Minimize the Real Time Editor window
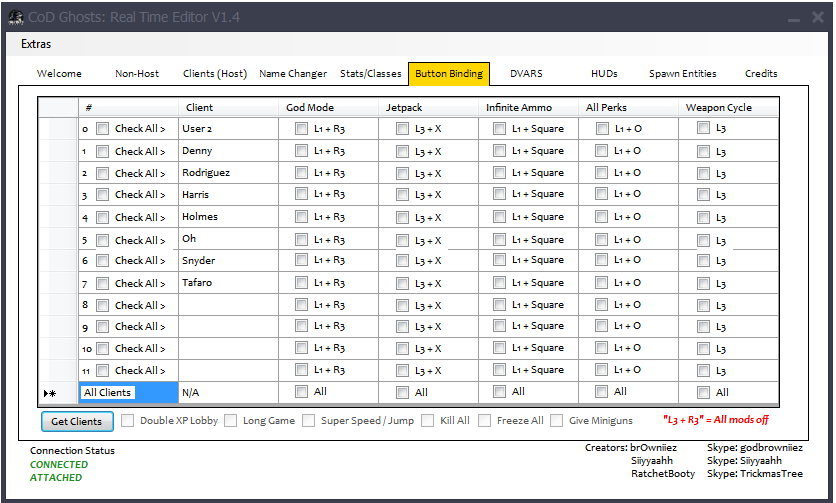The width and height of the screenshot is (836, 503). point(794,18)
